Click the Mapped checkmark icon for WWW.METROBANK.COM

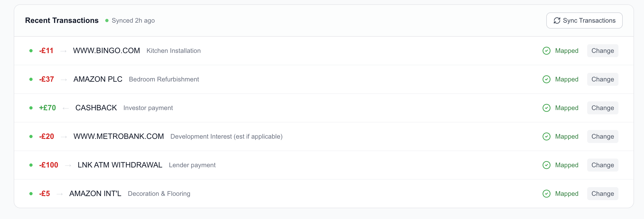click(547, 136)
